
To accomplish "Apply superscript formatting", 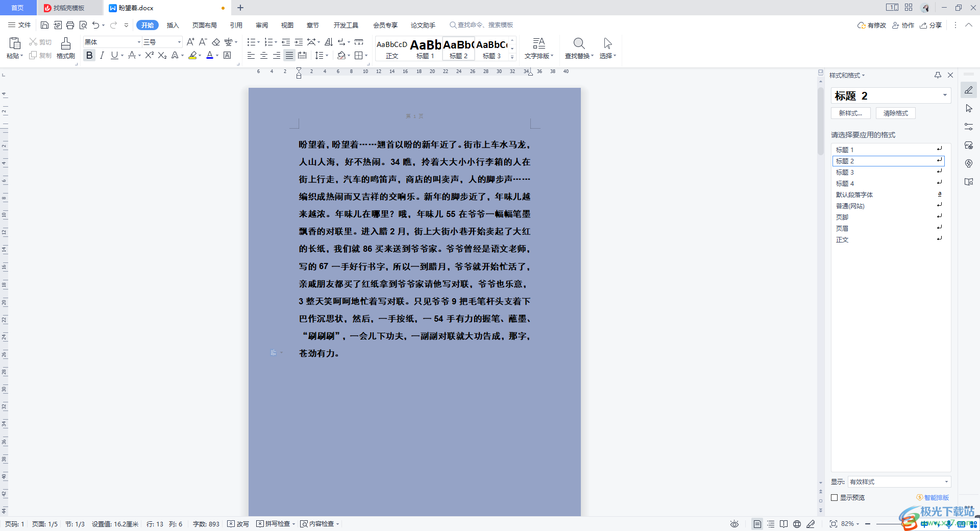I will (x=149, y=55).
